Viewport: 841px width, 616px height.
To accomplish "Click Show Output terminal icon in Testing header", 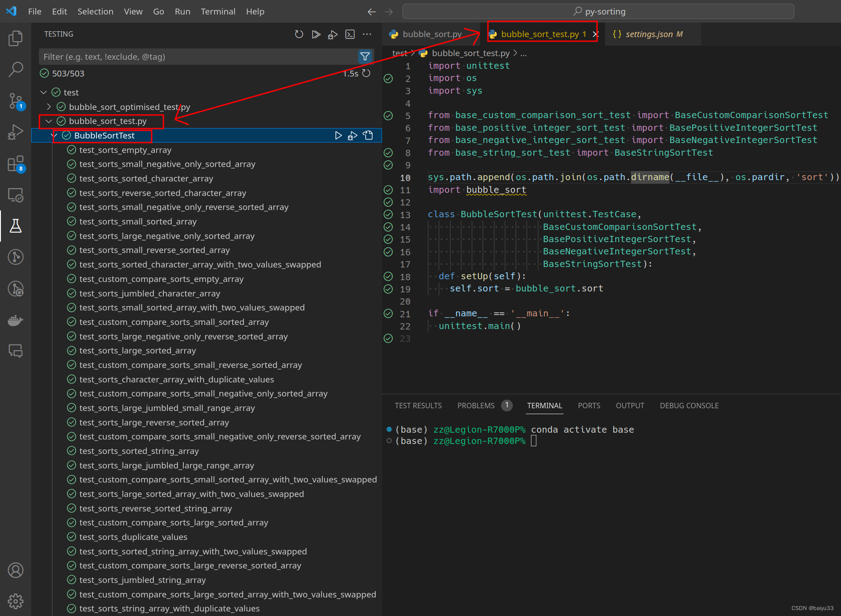I will pyautogui.click(x=350, y=34).
